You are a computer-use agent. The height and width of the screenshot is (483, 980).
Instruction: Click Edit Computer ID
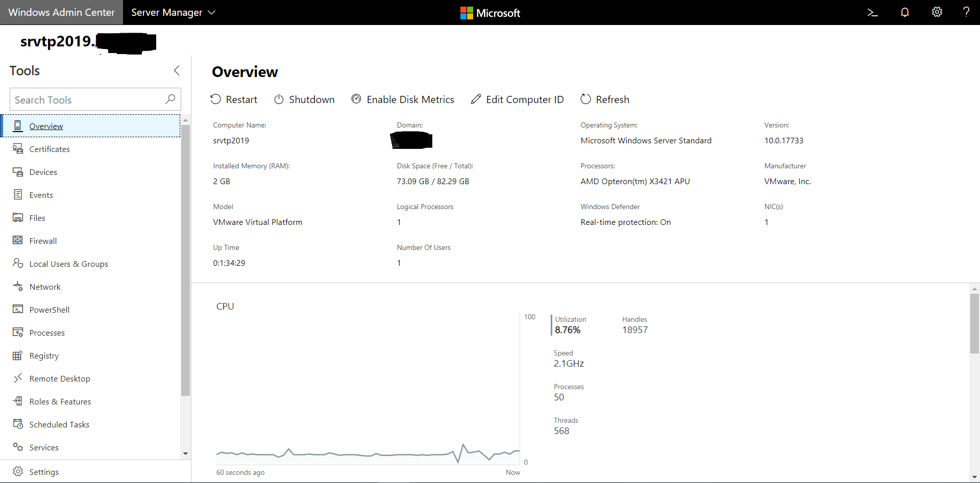518,99
